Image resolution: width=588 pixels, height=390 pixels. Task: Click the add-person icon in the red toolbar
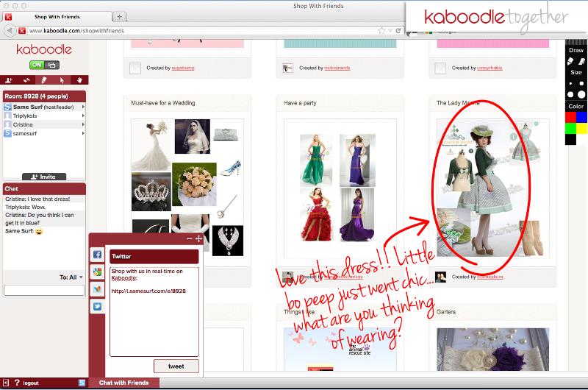9,80
